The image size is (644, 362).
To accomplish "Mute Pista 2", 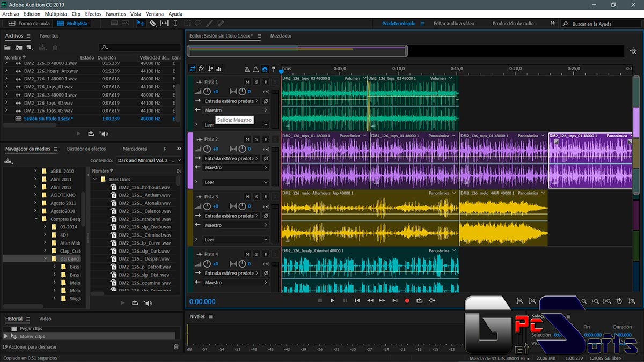I will pos(247,139).
